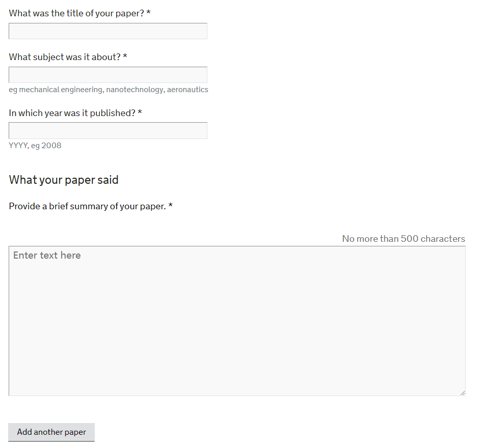Click the 'Add another paper' button

(51, 432)
